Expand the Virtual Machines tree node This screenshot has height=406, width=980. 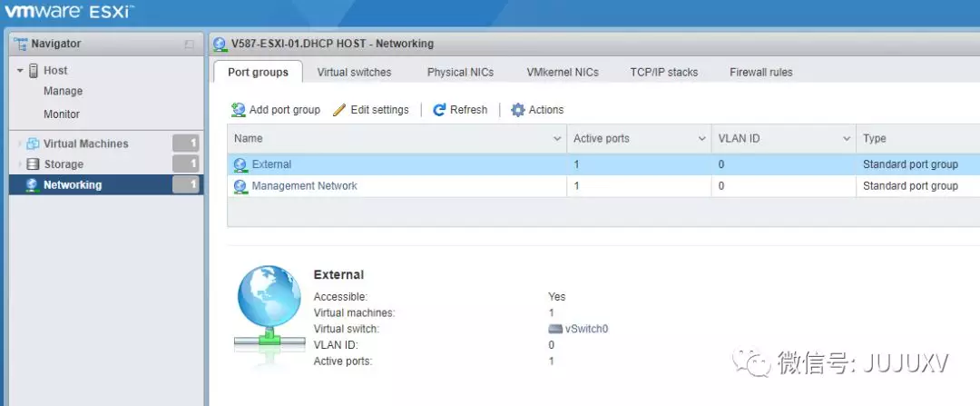pyautogui.click(x=20, y=144)
